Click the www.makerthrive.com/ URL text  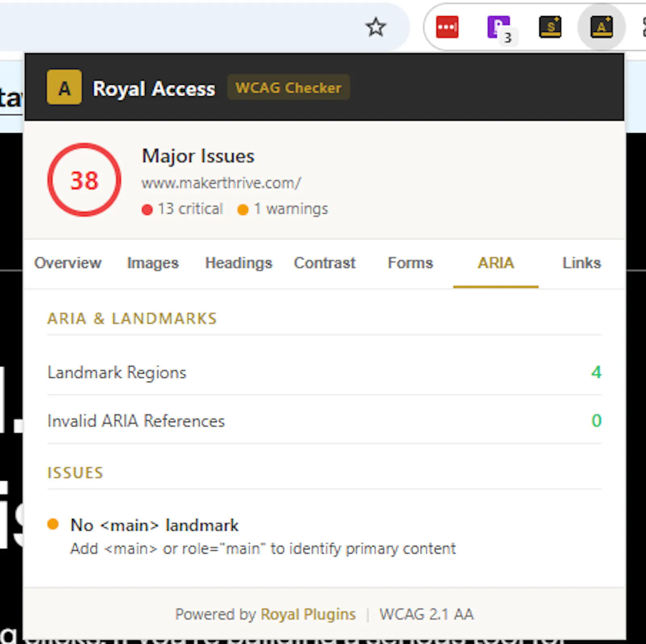click(221, 183)
